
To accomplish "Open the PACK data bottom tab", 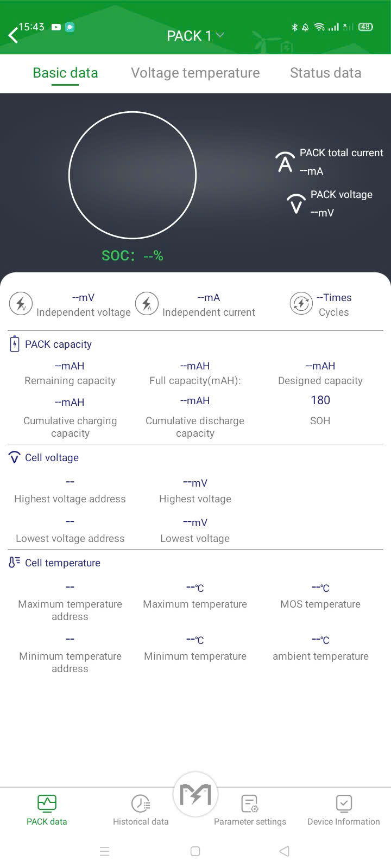I will tap(47, 810).
